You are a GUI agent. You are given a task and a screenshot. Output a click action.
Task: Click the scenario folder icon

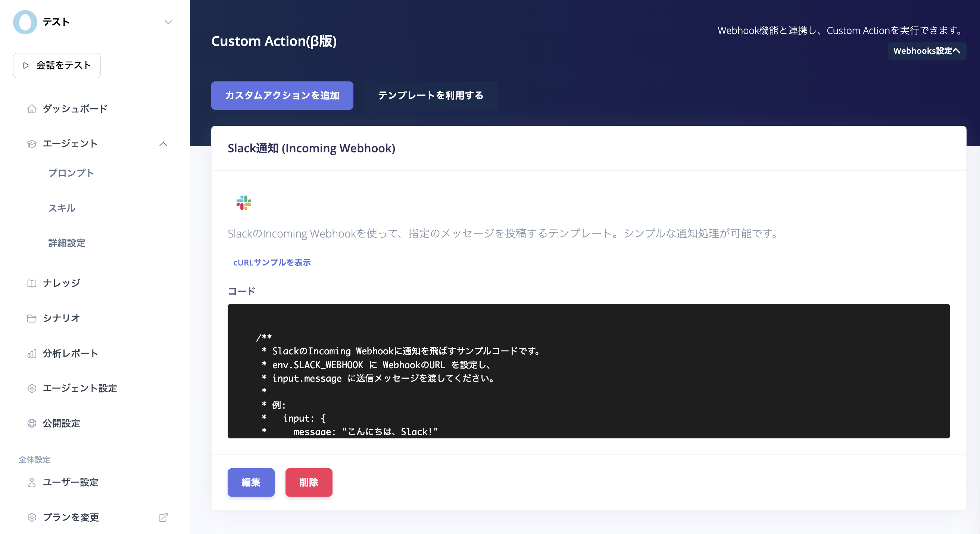pos(32,318)
